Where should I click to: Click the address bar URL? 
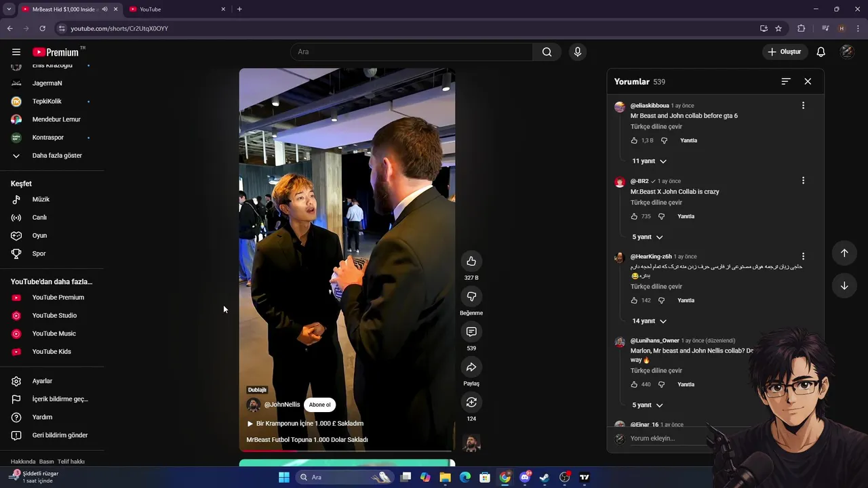coord(119,28)
